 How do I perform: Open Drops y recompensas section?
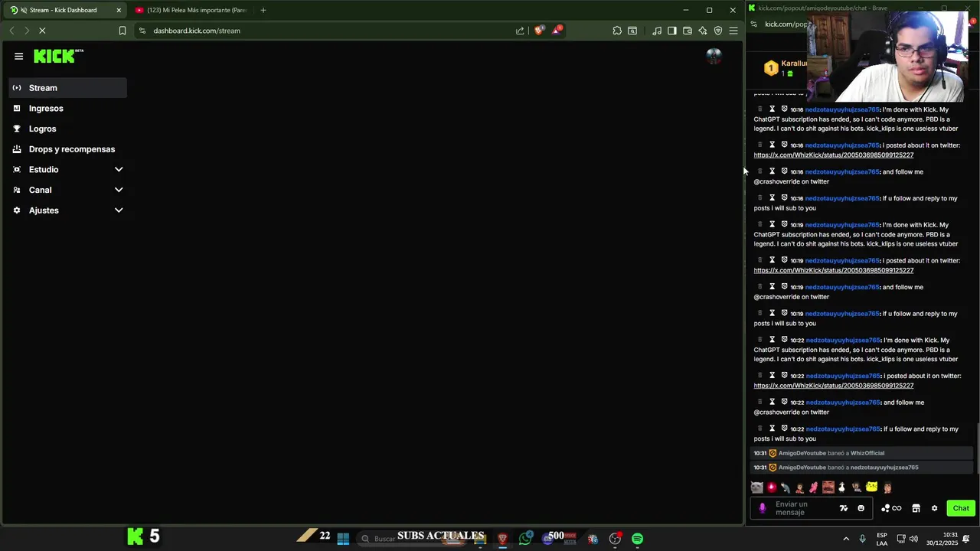(68, 149)
